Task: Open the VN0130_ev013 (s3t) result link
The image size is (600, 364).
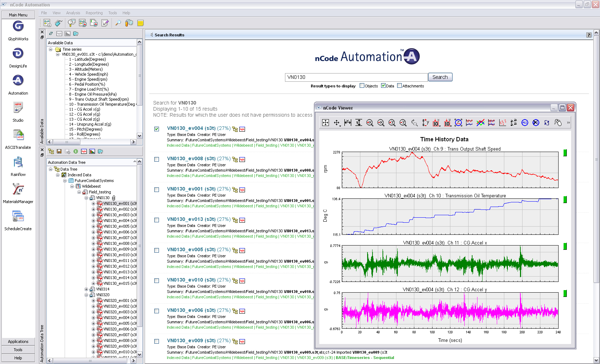Action: coord(191,219)
